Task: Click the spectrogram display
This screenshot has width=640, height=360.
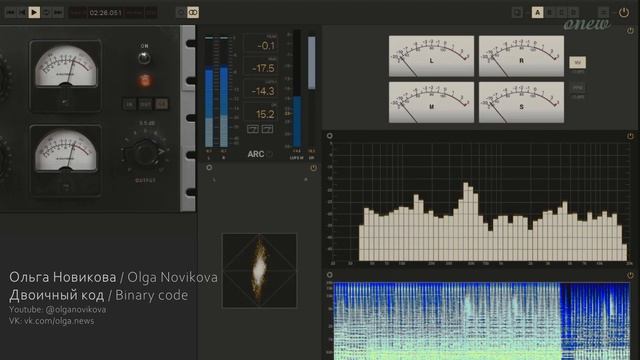Action: coord(482,321)
